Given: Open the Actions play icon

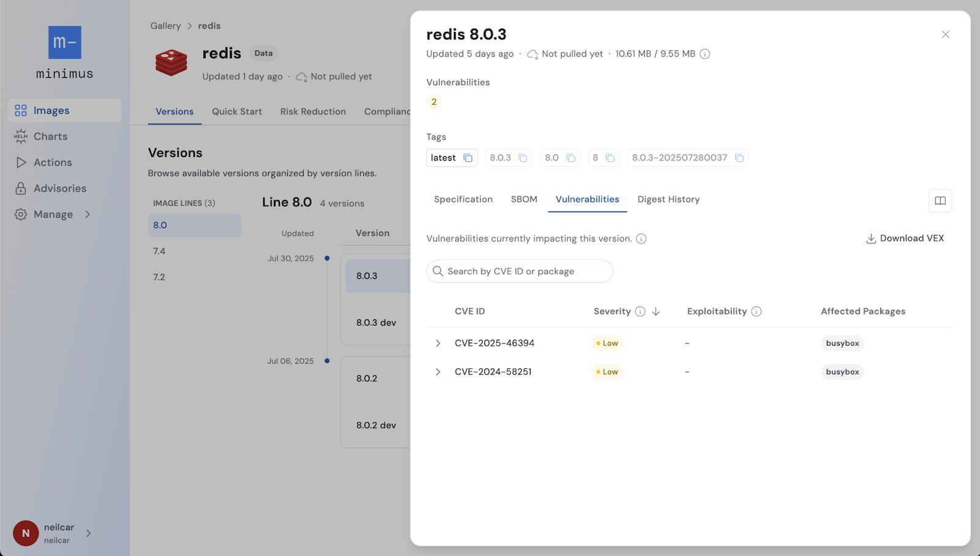Looking at the screenshot, I should click(x=21, y=162).
